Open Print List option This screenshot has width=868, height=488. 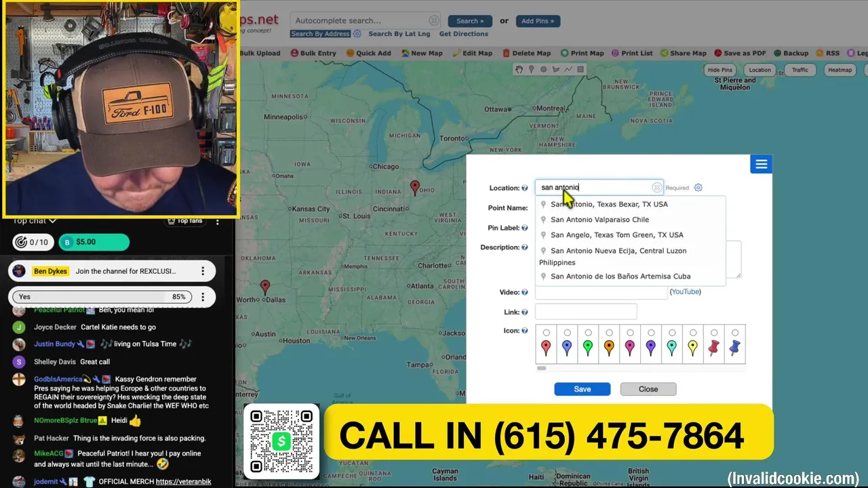coord(632,53)
